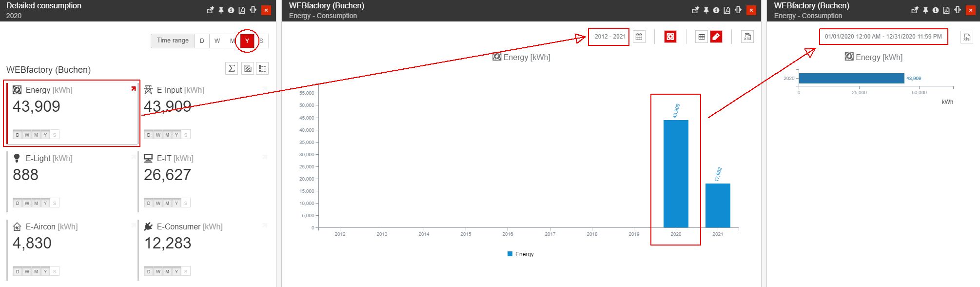Viewport: 980px width, 287px height.
Task: Click the red eraser tag icon
Action: (716, 37)
